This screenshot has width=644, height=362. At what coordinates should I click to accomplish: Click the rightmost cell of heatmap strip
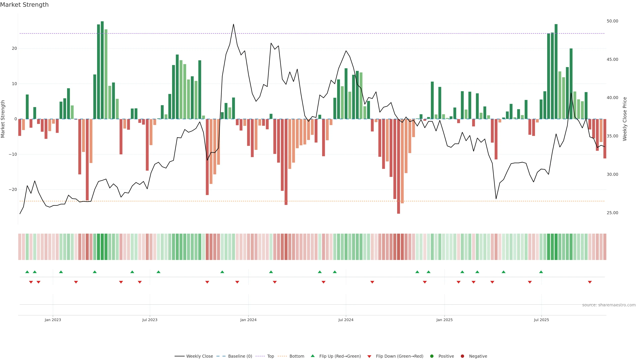pyautogui.click(x=605, y=247)
